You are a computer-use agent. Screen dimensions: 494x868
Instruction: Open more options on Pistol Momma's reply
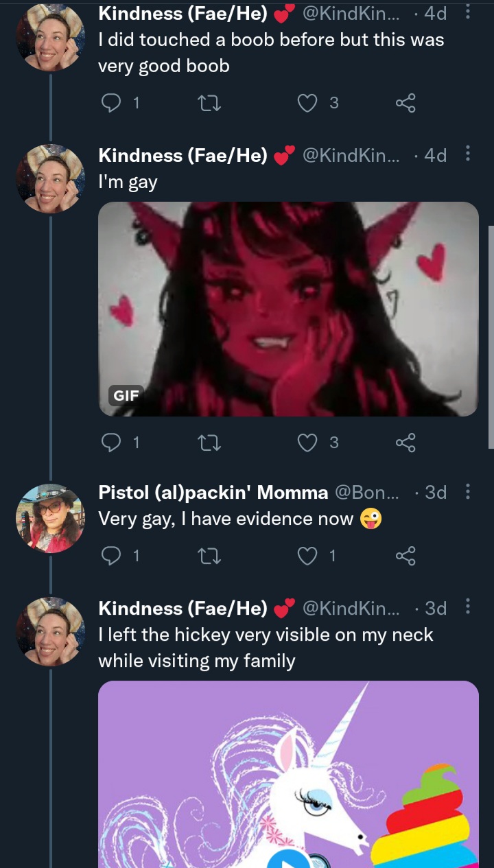point(468,491)
